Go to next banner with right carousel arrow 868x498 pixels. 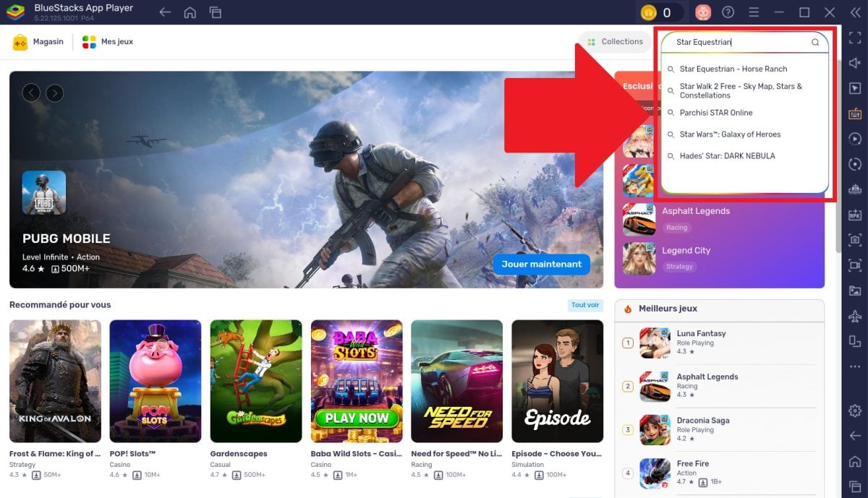tap(55, 93)
